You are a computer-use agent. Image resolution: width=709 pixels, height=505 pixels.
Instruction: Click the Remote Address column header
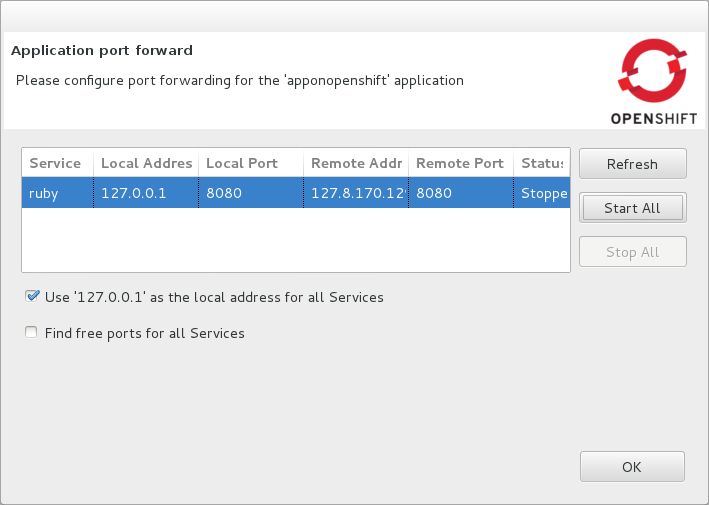[x=356, y=163]
